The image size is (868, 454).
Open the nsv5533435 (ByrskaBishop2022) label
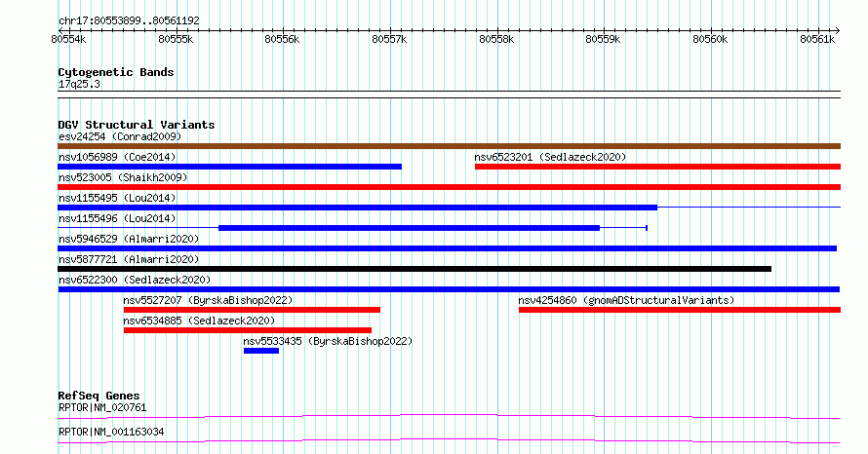(329, 341)
